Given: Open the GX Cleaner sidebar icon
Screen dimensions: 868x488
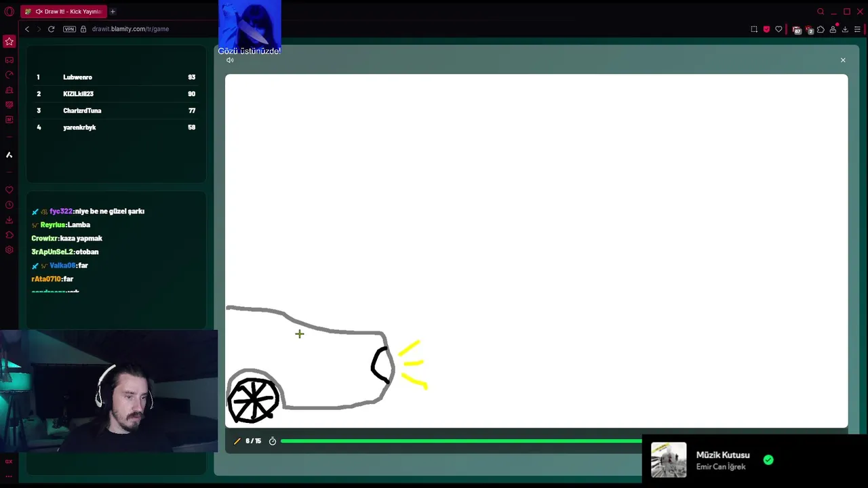Looking at the screenshot, I should (x=9, y=90).
